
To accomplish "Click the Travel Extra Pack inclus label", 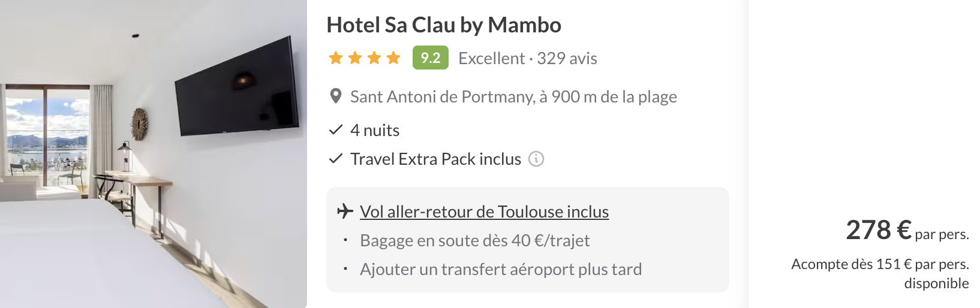I will click(435, 159).
